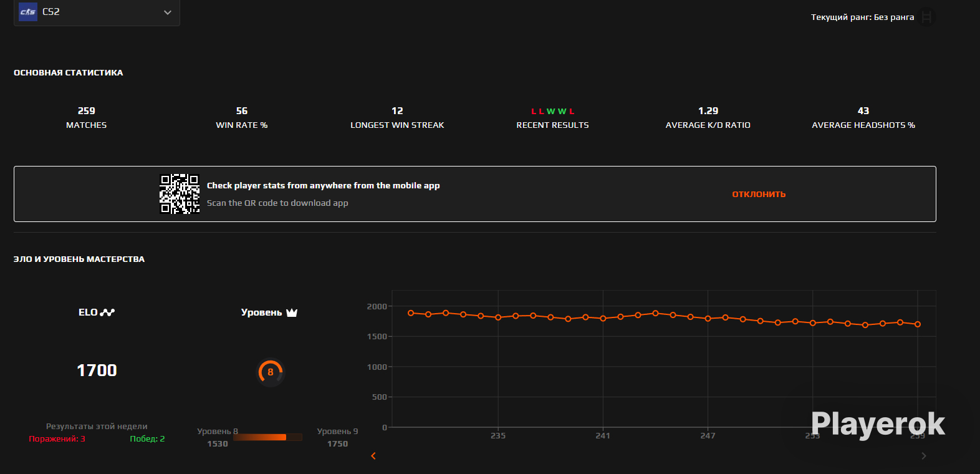
Task: Click the 259 Matches statistic
Action: point(86,117)
